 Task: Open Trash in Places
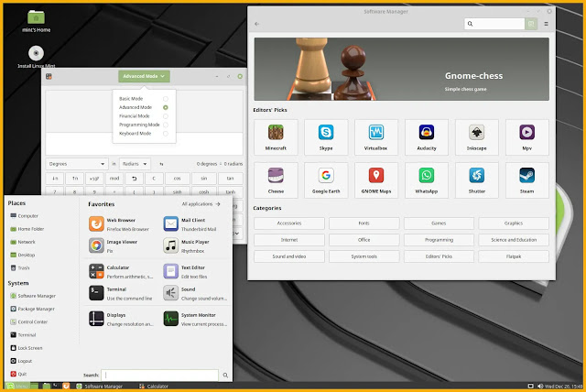click(x=20, y=268)
